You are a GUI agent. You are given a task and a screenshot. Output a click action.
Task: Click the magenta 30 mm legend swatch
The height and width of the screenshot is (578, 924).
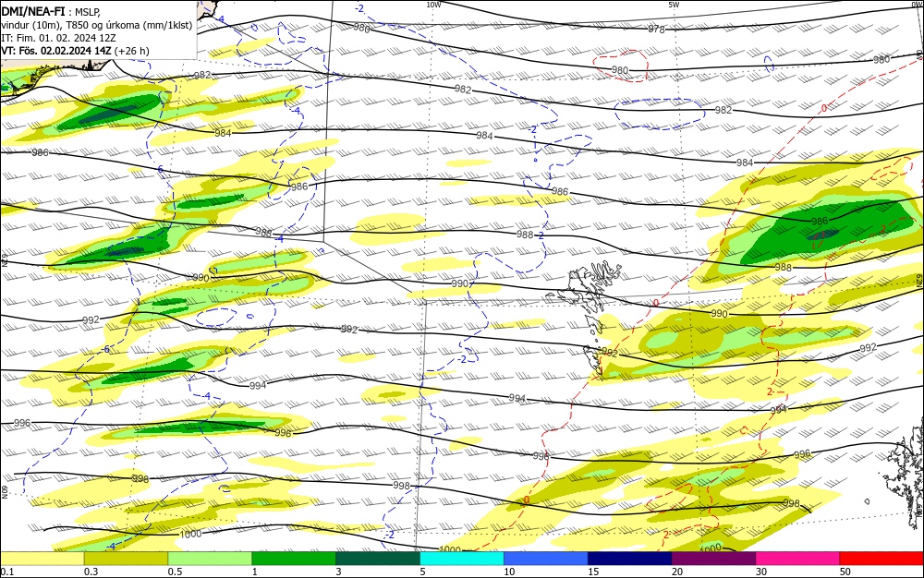798,559
